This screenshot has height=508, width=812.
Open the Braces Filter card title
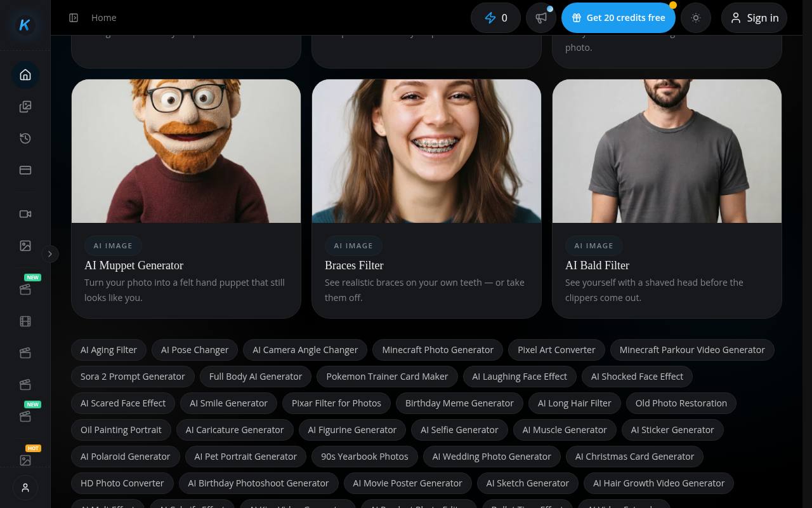(354, 265)
